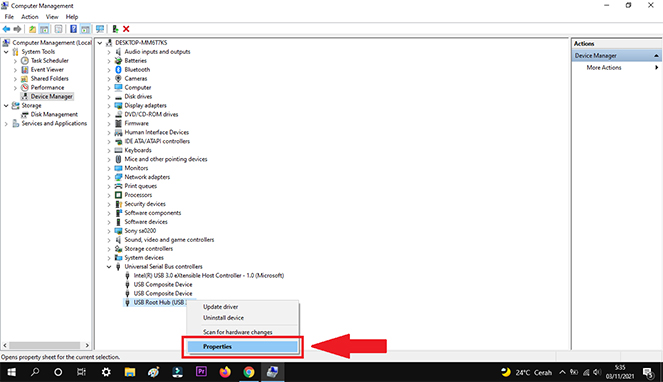
Task: Select Sony sa0200 category
Action: click(140, 231)
